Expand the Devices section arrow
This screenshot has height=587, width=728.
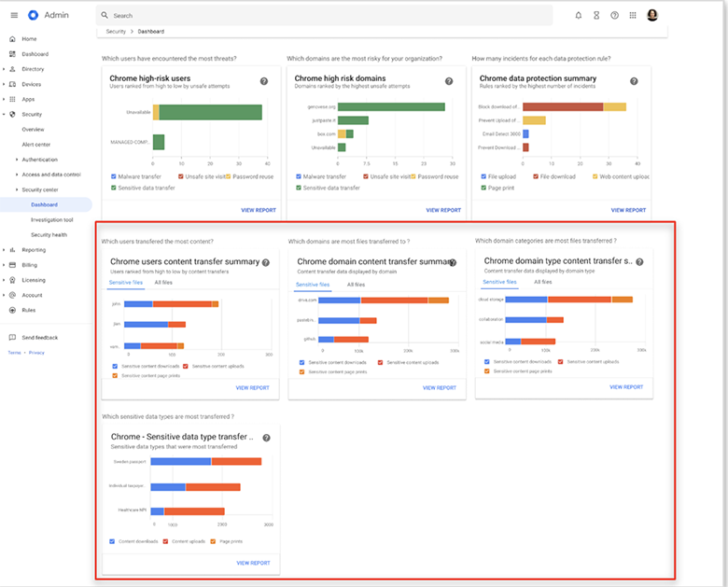click(x=4, y=84)
